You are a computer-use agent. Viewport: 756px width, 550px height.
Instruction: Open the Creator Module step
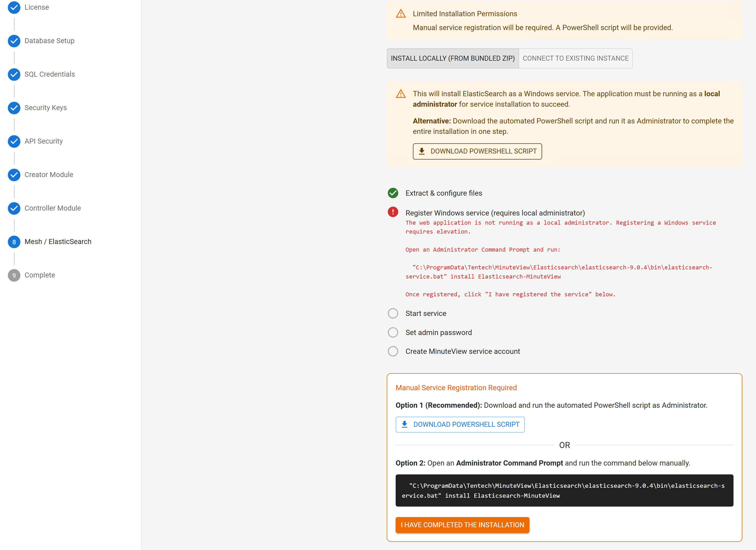click(x=49, y=175)
